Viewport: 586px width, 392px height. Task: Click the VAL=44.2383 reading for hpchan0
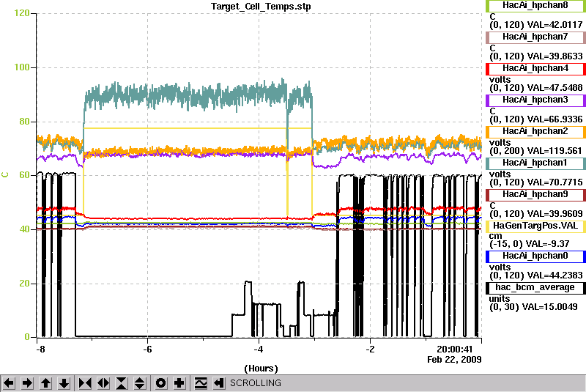click(x=555, y=275)
